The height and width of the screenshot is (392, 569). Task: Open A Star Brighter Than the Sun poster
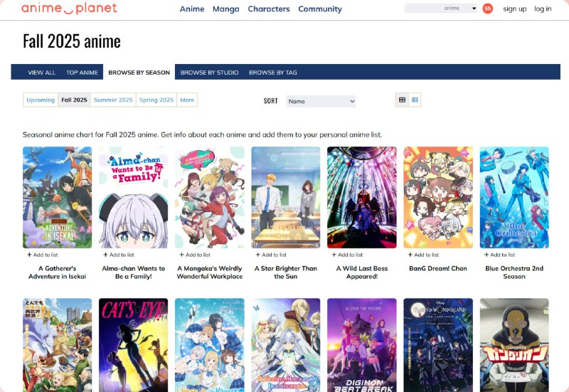click(x=286, y=198)
